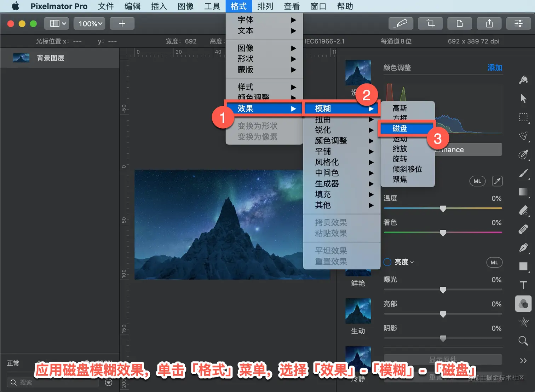Screen dimensions: 535x392
Task: Click the markup pen toolbar icon
Action: point(400,24)
